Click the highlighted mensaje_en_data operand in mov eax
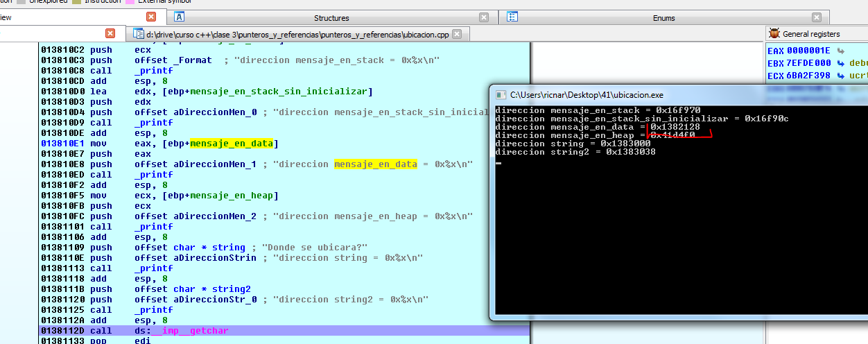This screenshot has height=344, width=868. click(232, 144)
